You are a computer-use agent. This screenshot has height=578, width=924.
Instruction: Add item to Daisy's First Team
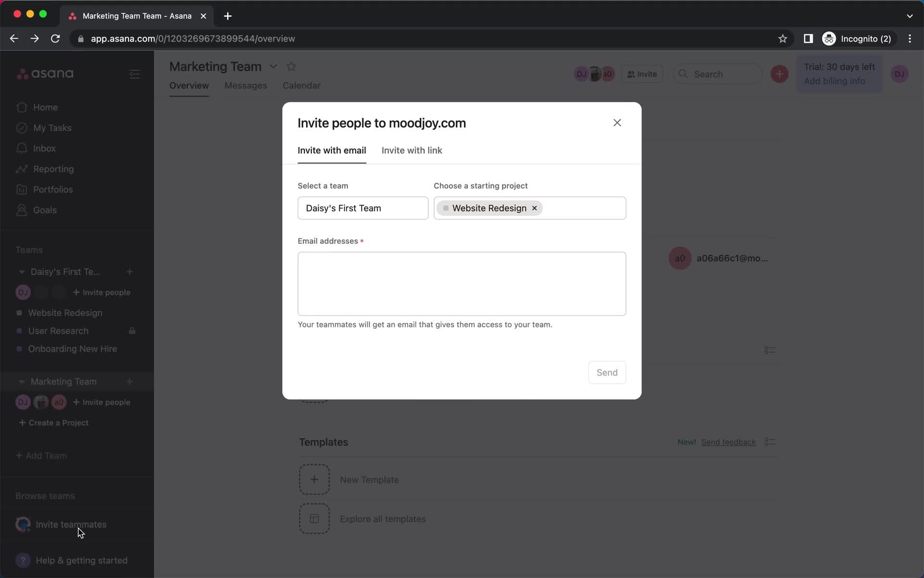tap(129, 272)
